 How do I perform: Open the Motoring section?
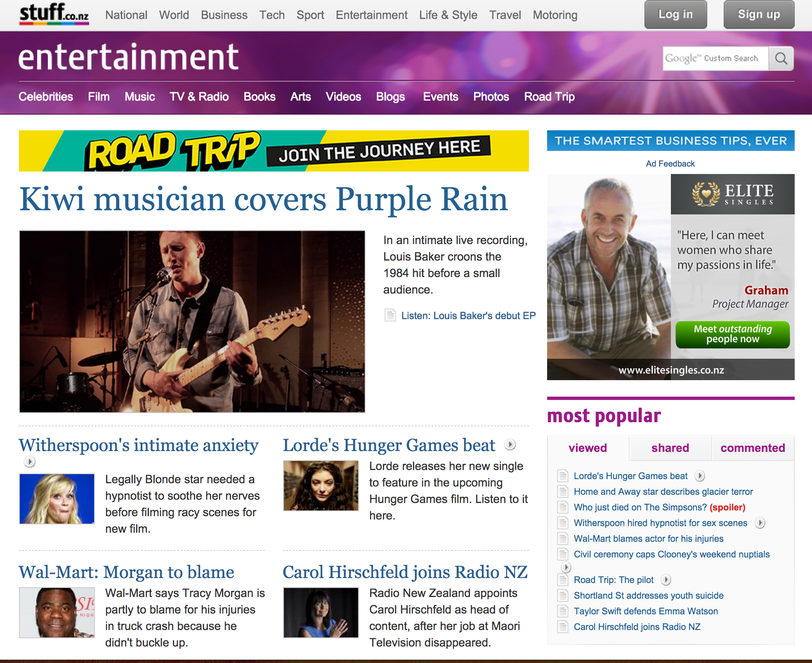click(x=555, y=15)
